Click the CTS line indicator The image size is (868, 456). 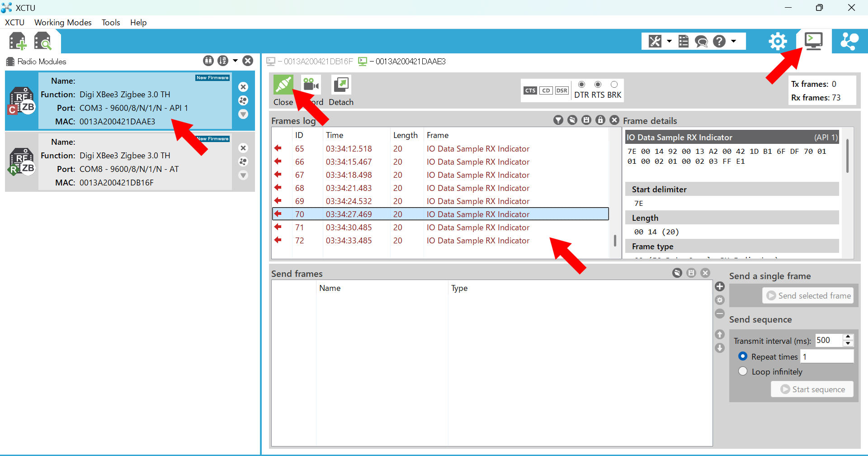tap(530, 90)
